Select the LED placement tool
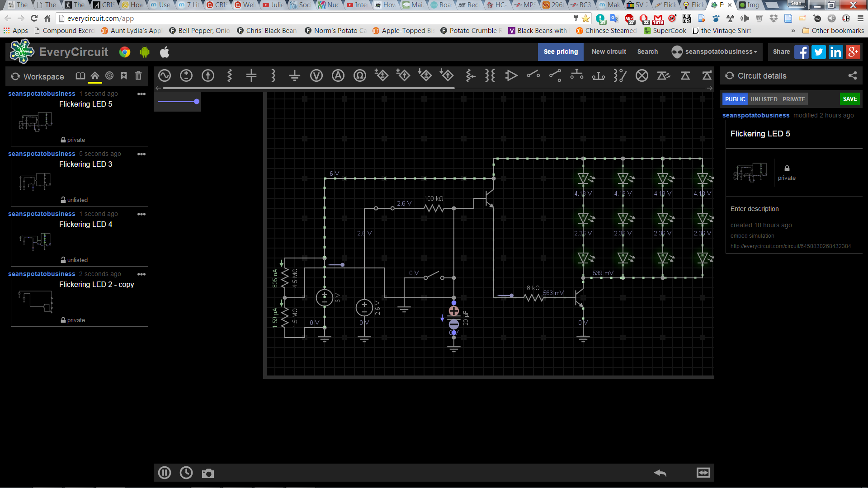 [x=664, y=76]
